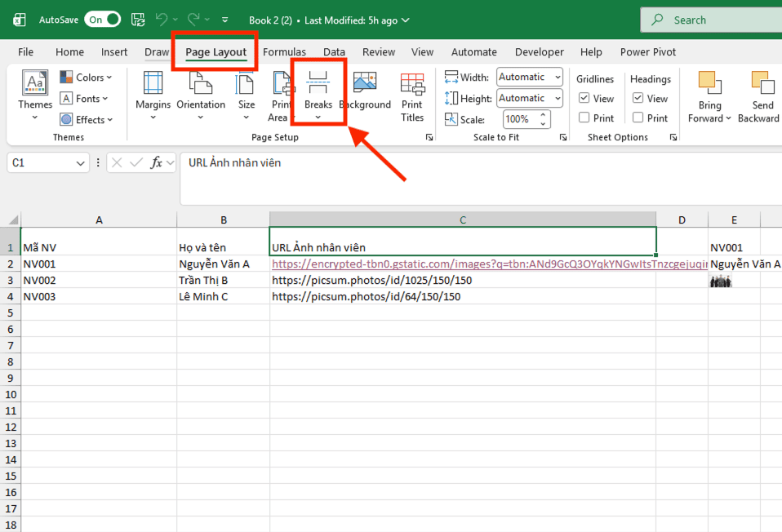Switch to the Home tab
Image resolution: width=782 pixels, height=532 pixels.
point(70,52)
